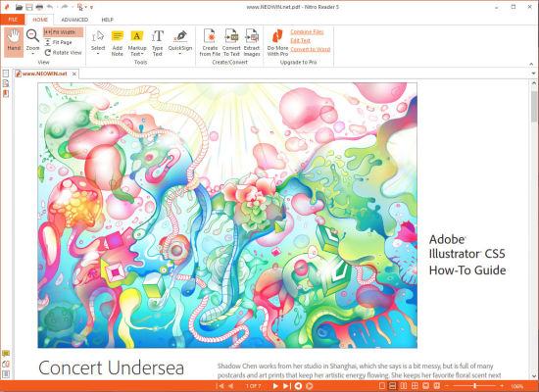The image size is (539, 392).
Task: Click the Redo arrow
Action: 65,7
